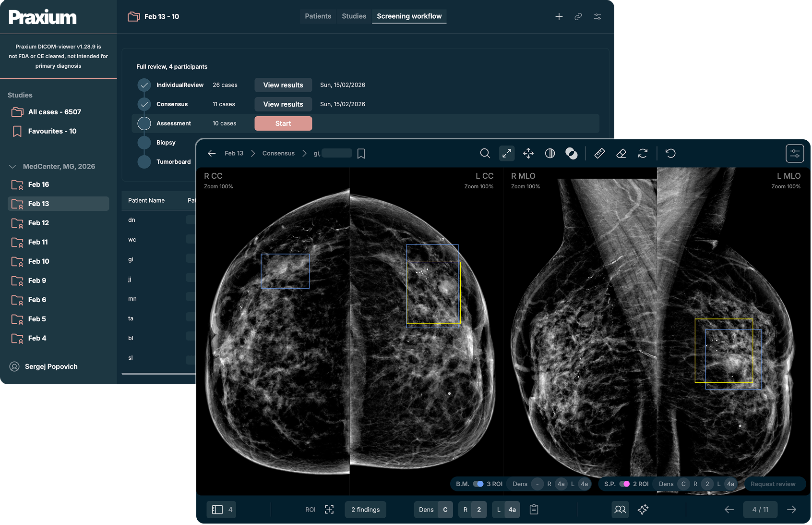The image size is (812, 525).
Task: Collapse the MedCenter, MG, 2026 group
Action: 12,167
